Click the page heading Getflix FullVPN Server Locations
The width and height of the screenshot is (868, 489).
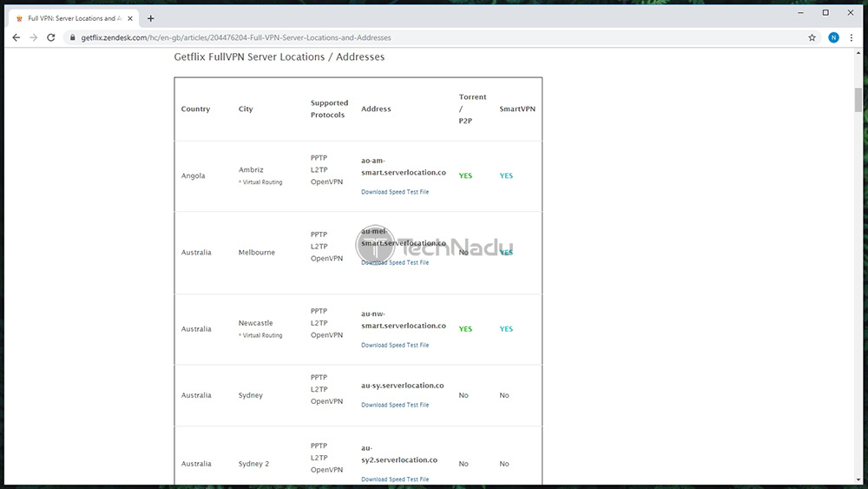(x=279, y=57)
